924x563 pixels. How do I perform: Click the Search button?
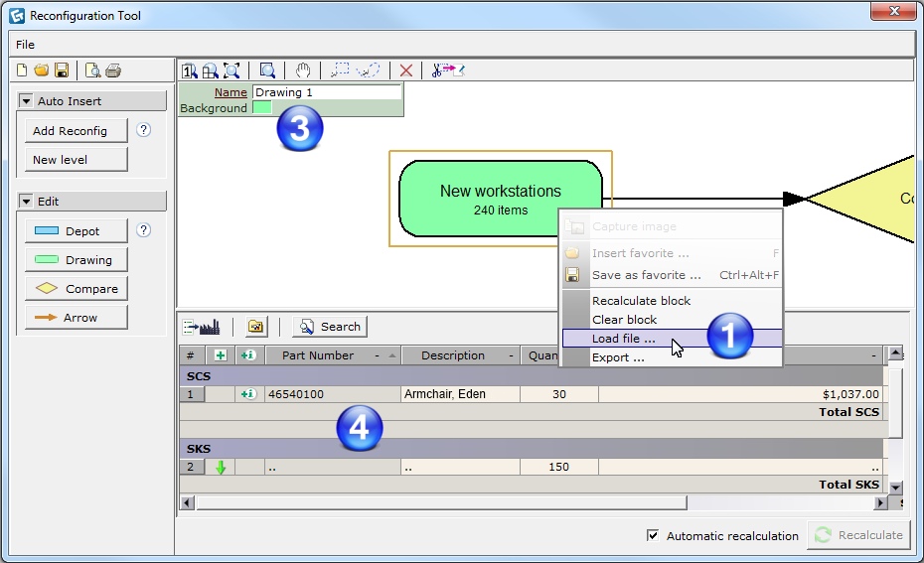[x=330, y=327]
